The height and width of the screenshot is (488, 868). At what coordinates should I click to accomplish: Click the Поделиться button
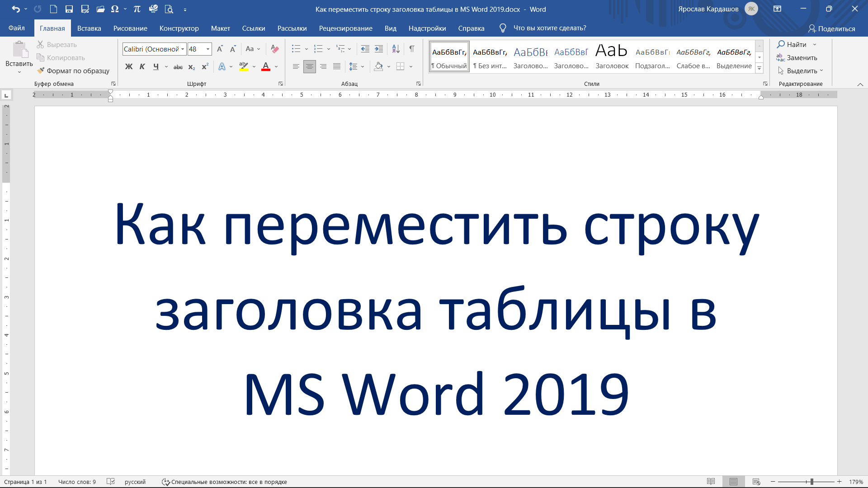click(832, 28)
